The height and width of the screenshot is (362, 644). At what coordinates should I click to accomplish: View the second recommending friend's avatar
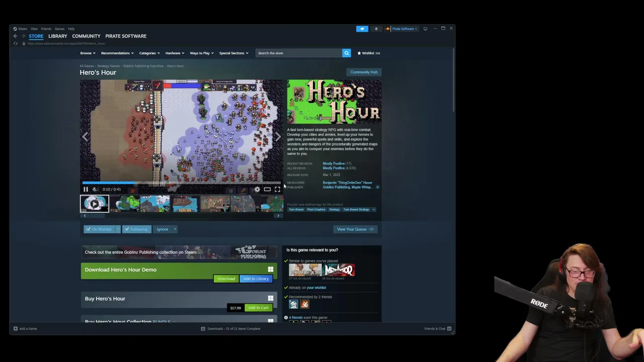tap(304, 304)
